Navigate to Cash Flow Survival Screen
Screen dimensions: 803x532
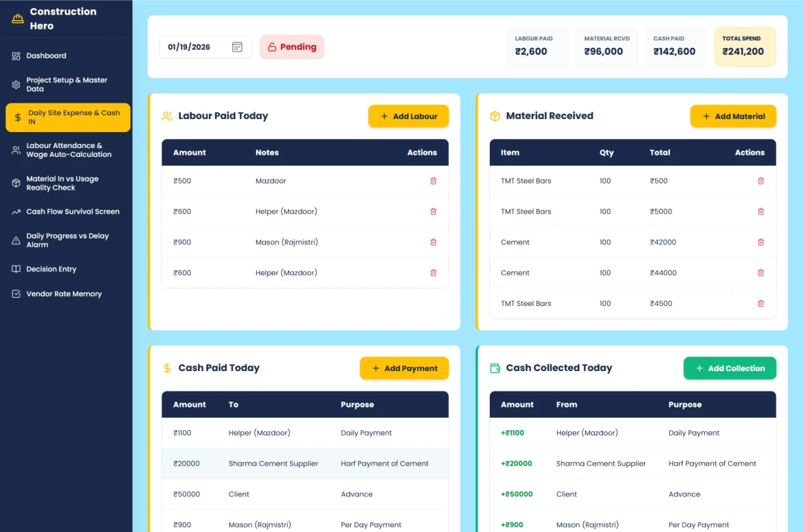tap(73, 212)
